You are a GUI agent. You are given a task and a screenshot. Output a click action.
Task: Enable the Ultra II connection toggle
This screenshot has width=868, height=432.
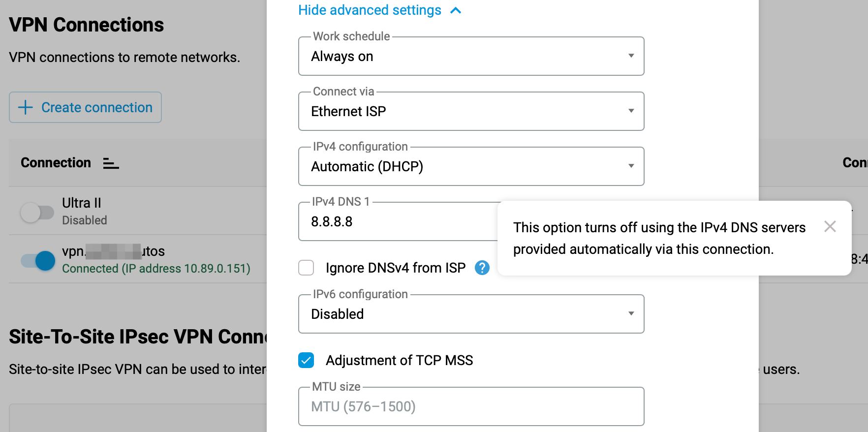tap(37, 213)
